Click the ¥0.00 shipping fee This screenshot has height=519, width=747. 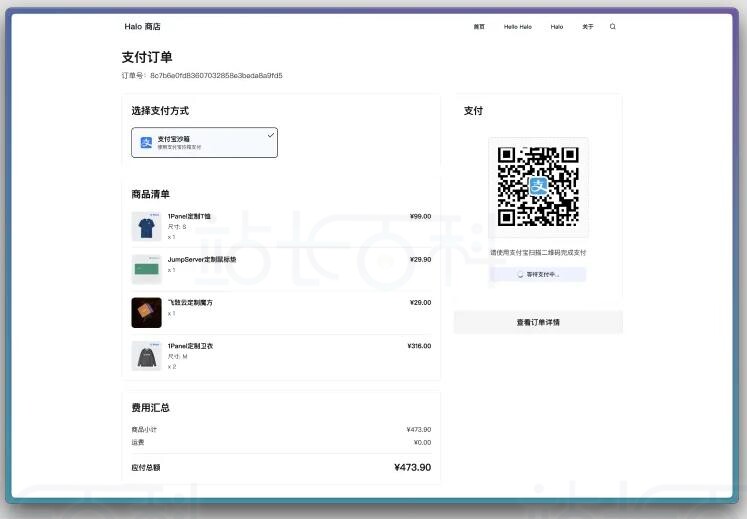tap(423, 442)
